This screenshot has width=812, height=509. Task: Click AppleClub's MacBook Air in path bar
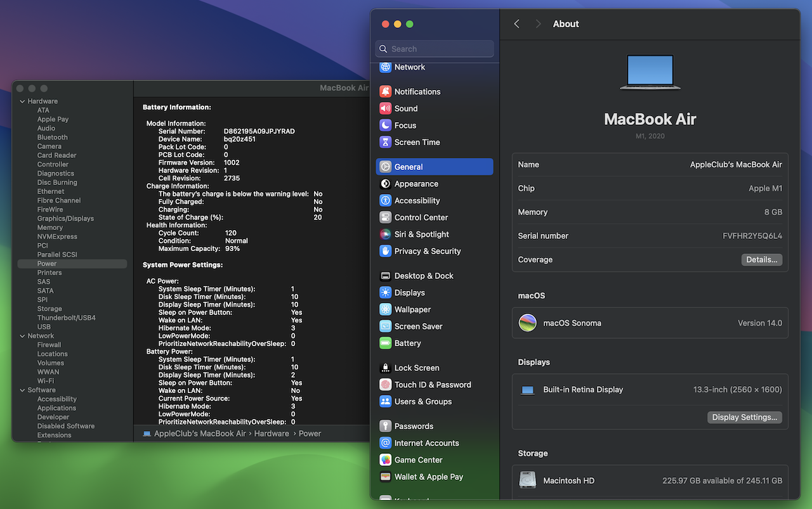200,434
